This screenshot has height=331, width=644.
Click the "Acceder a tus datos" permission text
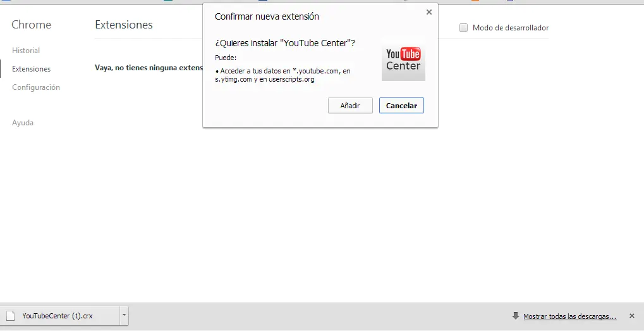coord(283,75)
